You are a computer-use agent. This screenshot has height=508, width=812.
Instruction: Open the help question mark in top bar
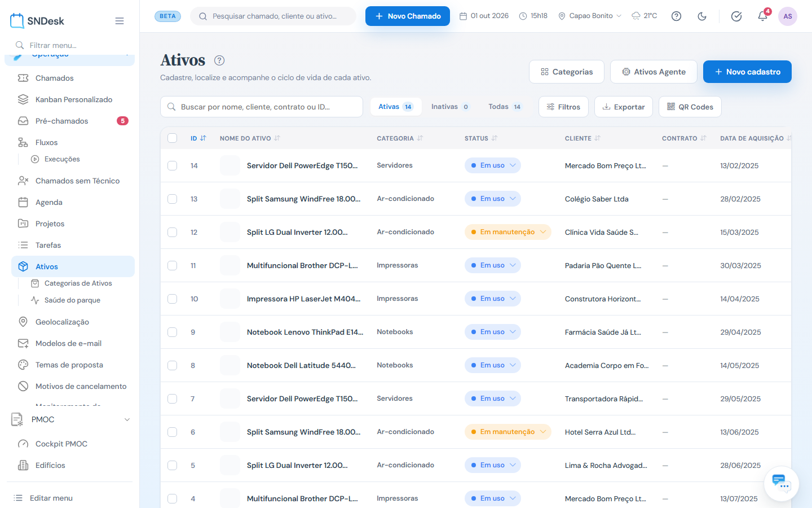click(676, 16)
